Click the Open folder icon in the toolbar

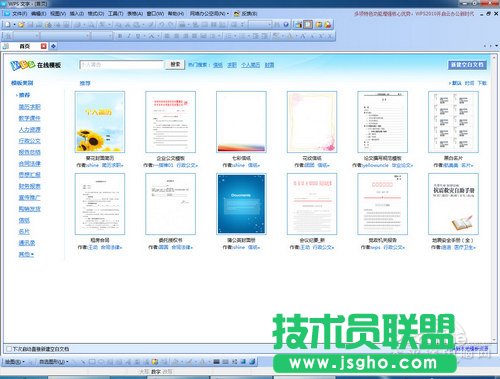point(21,25)
